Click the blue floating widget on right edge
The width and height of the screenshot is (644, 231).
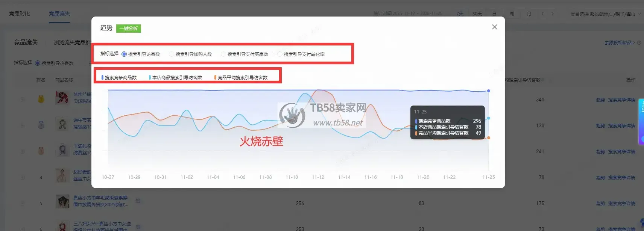641,122
